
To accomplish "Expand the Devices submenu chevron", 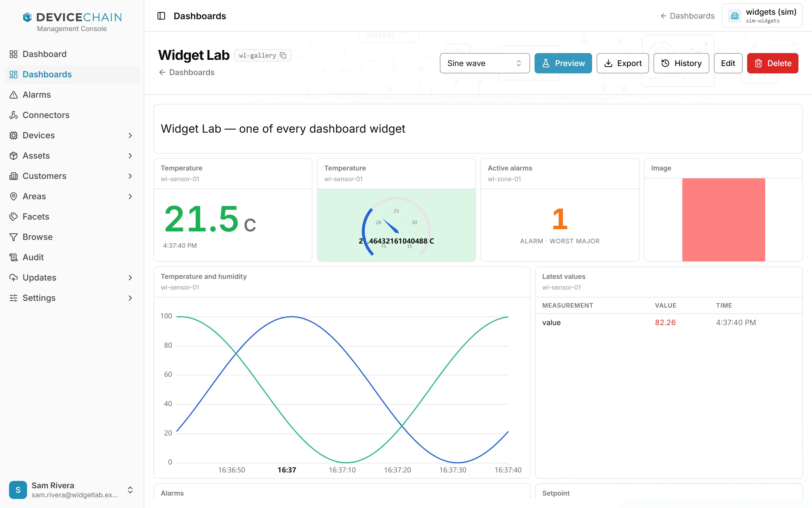I will (x=130, y=135).
